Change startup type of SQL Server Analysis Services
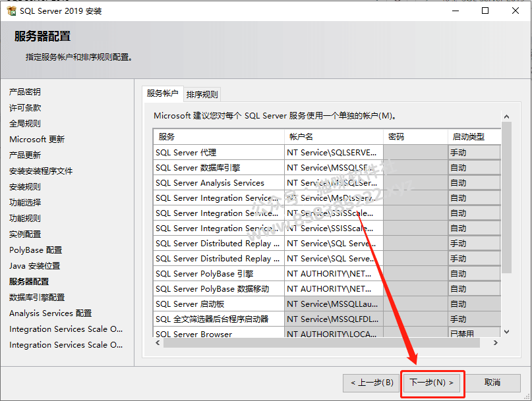This screenshot has width=532, height=401. pyautogui.click(x=475, y=183)
